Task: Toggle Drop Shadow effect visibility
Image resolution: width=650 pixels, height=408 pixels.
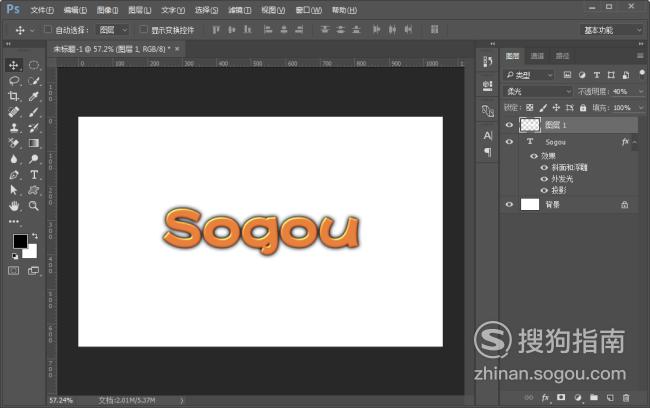Action: 544,190
